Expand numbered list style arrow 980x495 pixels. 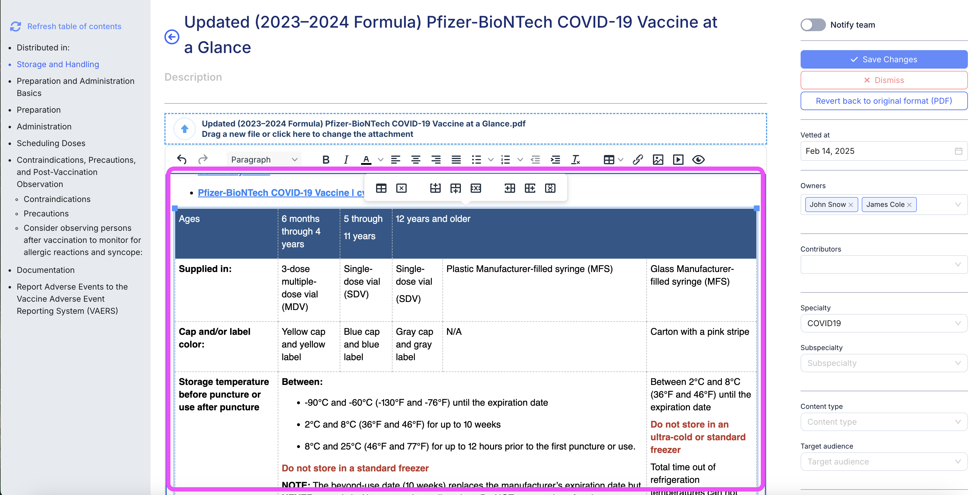click(520, 160)
